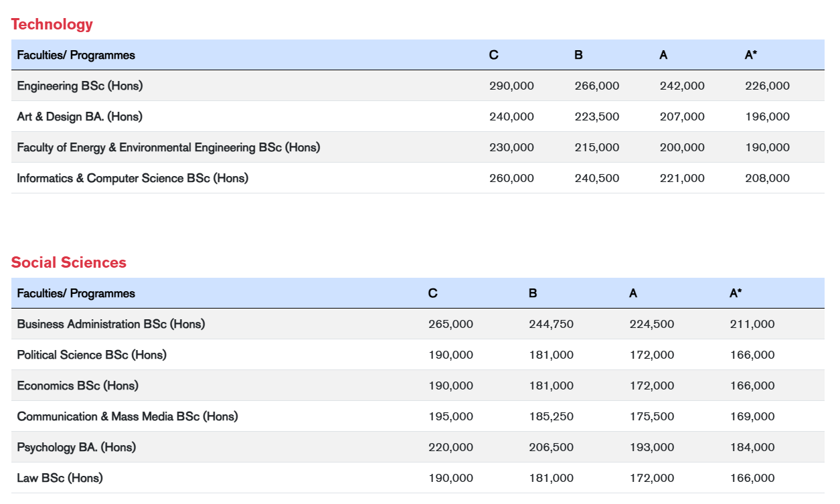
Task: Click Faculty of Energy & Environmental Engineering row
Action: point(168,147)
